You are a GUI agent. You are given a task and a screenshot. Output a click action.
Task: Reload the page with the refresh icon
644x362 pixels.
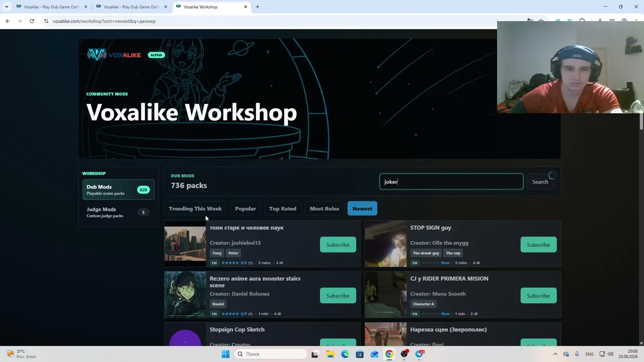[32, 21]
